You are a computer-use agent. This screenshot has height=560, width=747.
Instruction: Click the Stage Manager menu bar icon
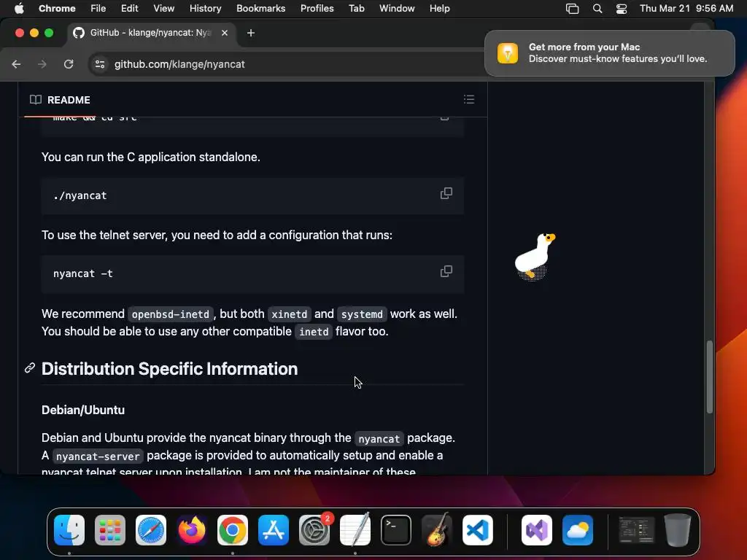point(572,9)
